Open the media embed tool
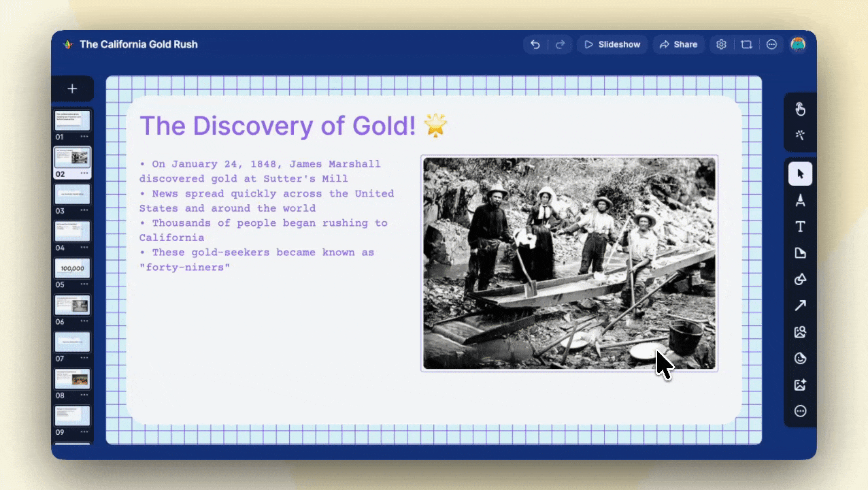Image resolution: width=868 pixels, height=490 pixels. [800, 385]
